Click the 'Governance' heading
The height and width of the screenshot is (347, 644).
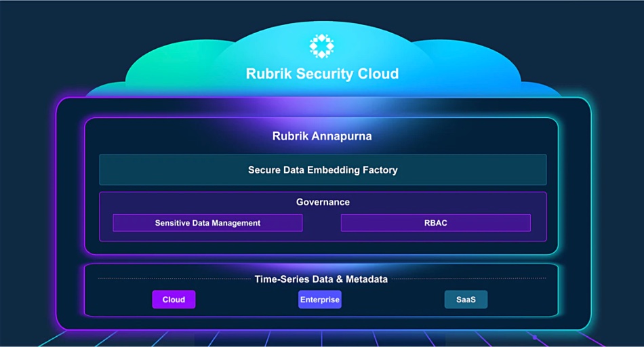(323, 202)
